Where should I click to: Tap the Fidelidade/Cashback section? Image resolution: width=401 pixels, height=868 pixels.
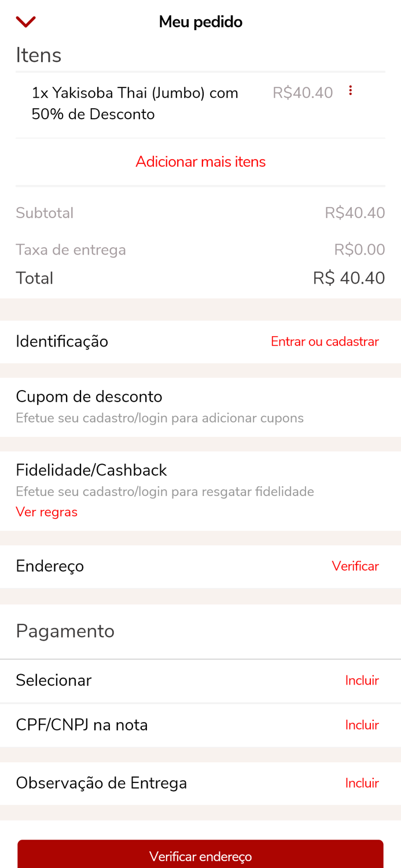click(x=91, y=470)
